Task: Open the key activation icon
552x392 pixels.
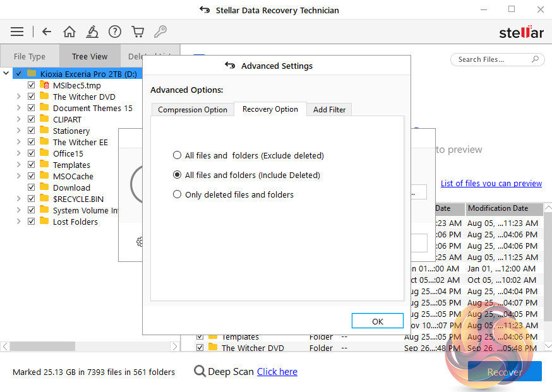Action: [x=160, y=32]
